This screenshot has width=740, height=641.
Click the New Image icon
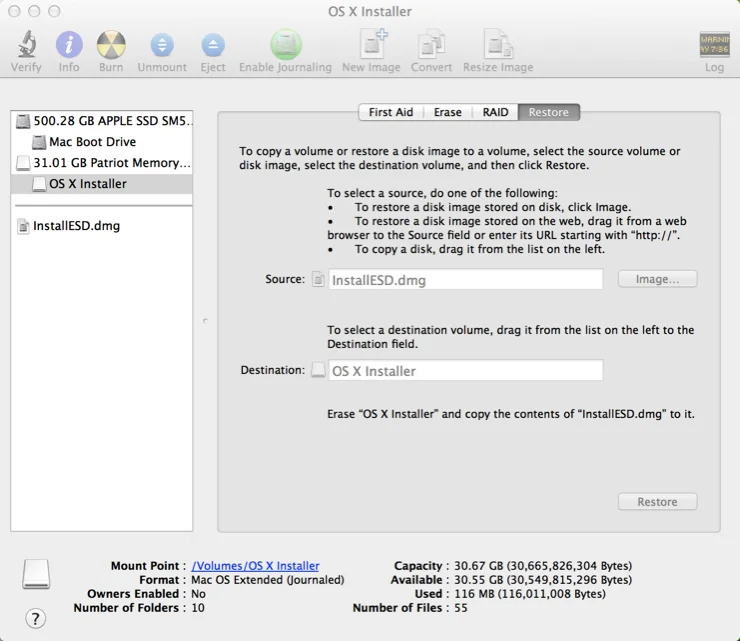pyautogui.click(x=373, y=44)
